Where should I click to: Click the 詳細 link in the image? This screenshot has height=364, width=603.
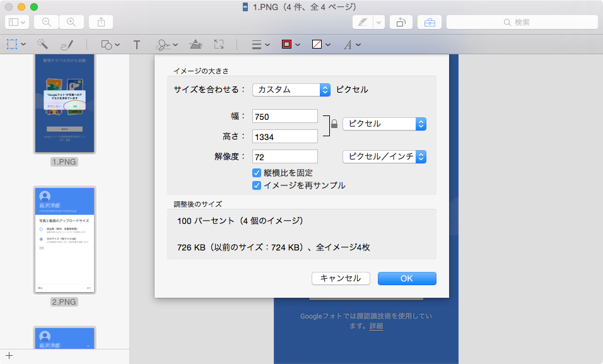376,326
